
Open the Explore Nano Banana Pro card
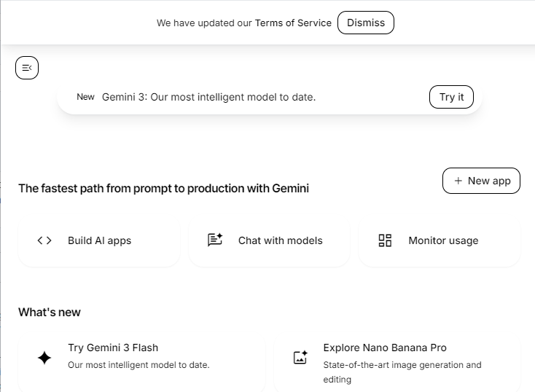pos(397,362)
